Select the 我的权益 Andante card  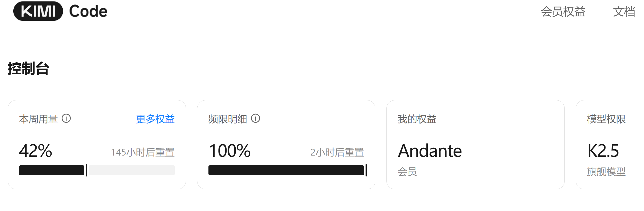click(x=476, y=145)
